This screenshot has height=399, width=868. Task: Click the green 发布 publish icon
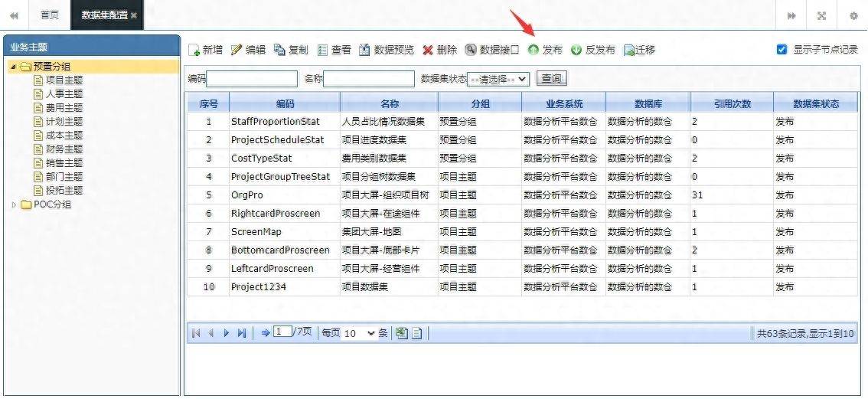533,50
